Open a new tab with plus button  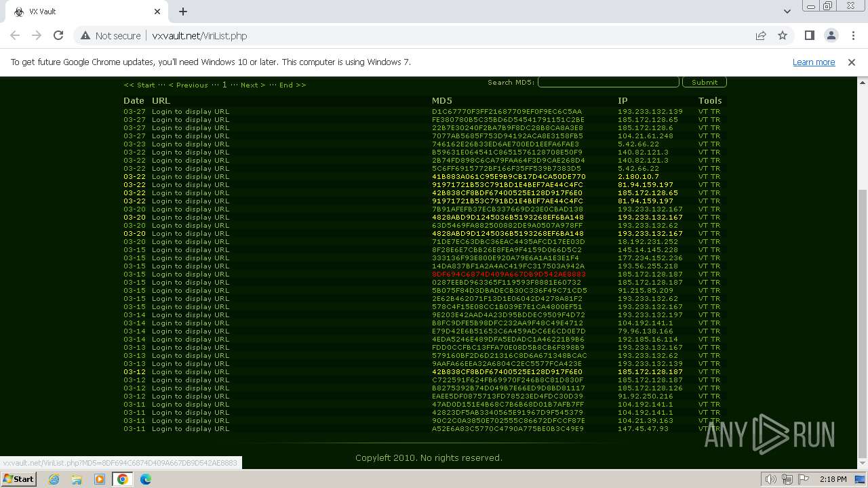(x=183, y=12)
